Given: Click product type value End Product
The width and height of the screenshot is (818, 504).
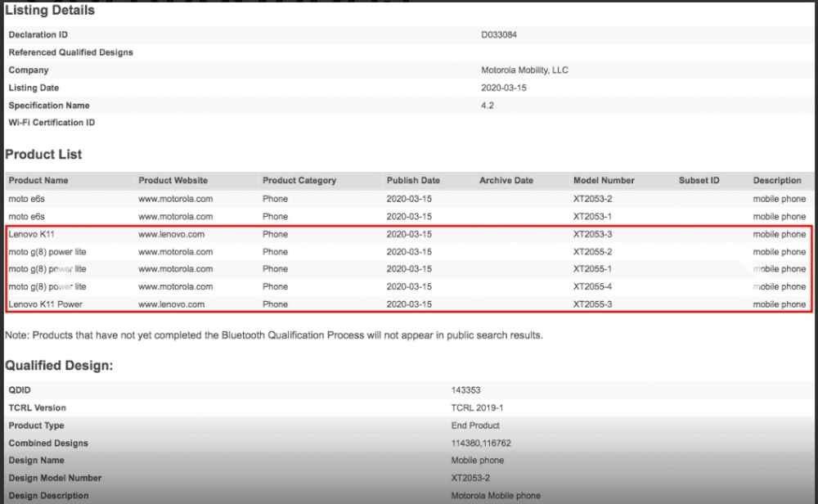Looking at the screenshot, I should click(475, 425).
